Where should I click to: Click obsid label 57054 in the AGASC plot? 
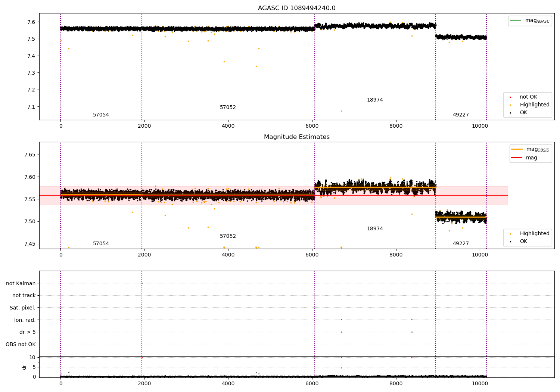(101, 115)
